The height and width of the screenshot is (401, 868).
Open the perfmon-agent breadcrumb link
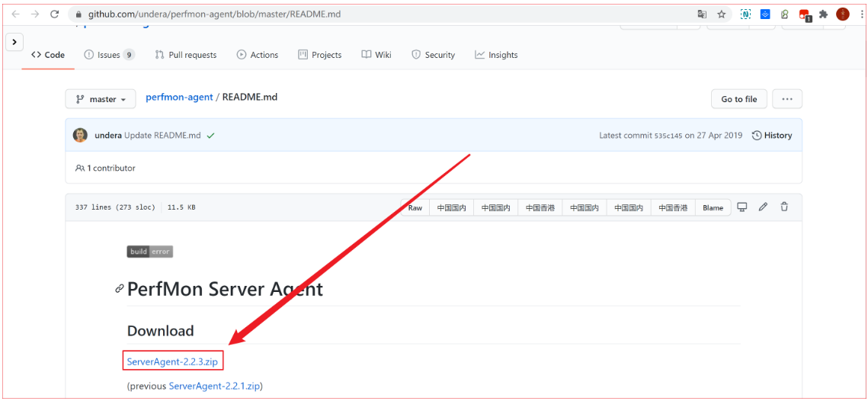179,98
